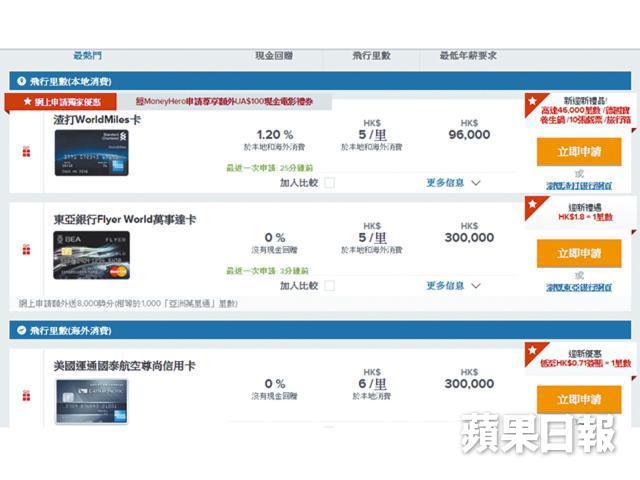Select the 飛行里數 column tab
The height and width of the screenshot is (480, 640).
[x=373, y=56]
